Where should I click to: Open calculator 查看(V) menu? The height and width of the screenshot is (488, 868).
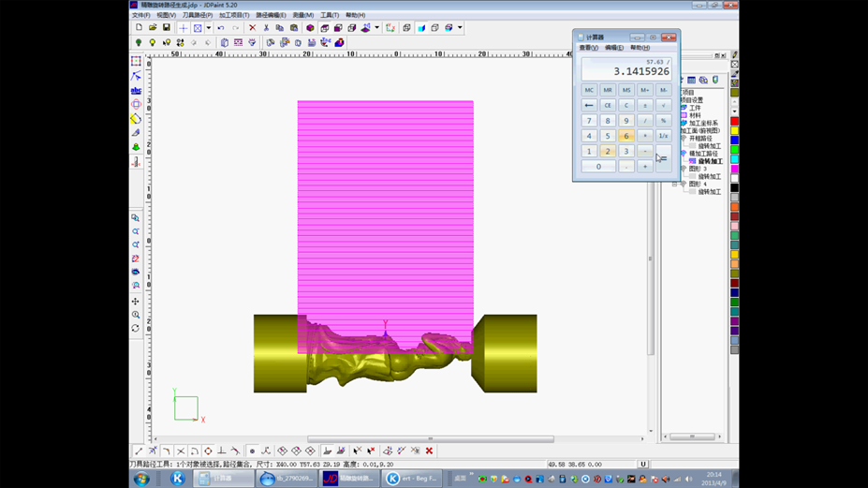click(x=588, y=48)
